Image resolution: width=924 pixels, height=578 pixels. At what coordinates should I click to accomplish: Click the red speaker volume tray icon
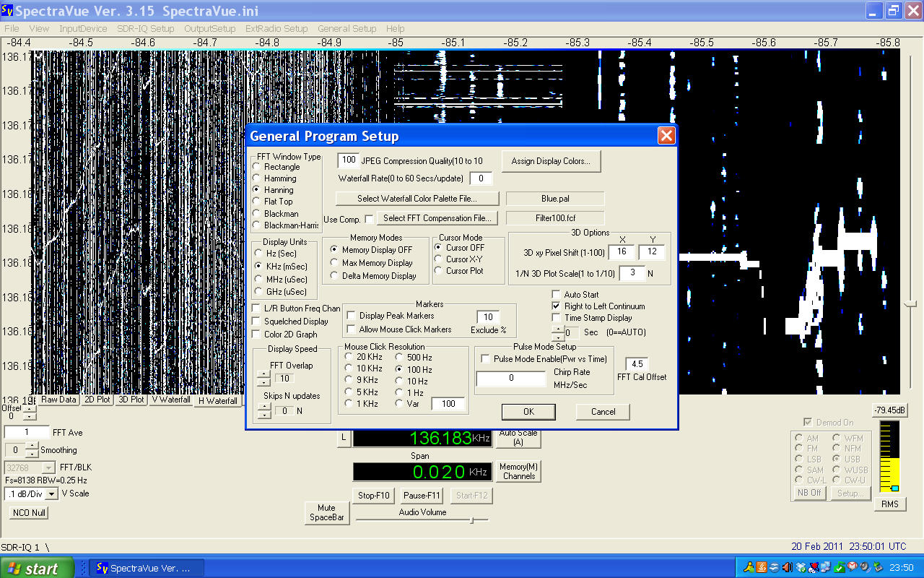[788, 567]
